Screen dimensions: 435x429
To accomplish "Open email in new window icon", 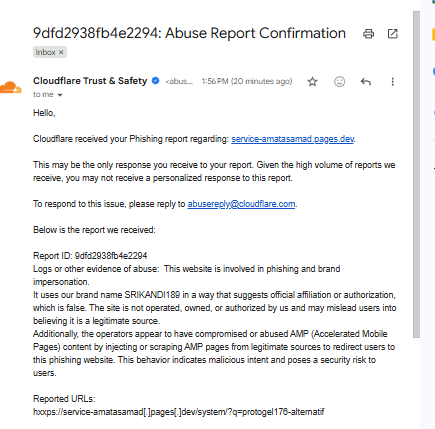I will pyautogui.click(x=393, y=34).
